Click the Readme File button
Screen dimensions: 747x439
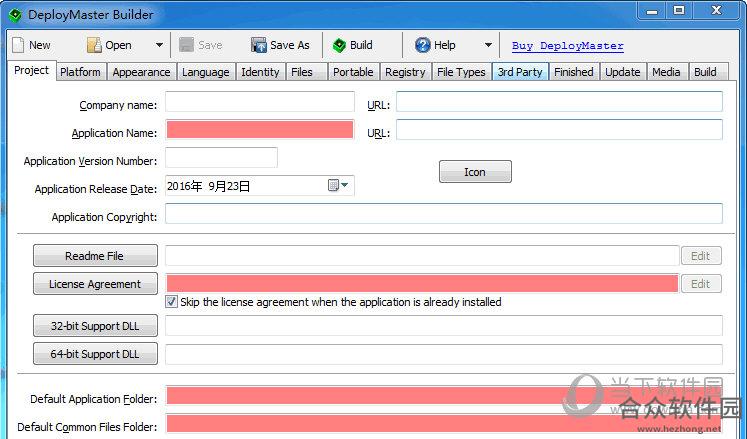95,256
